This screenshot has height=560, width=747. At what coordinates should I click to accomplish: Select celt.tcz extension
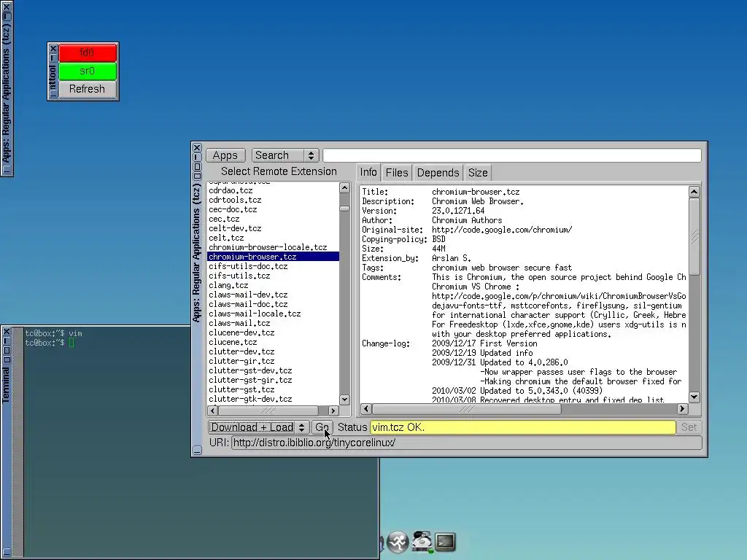(273, 238)
